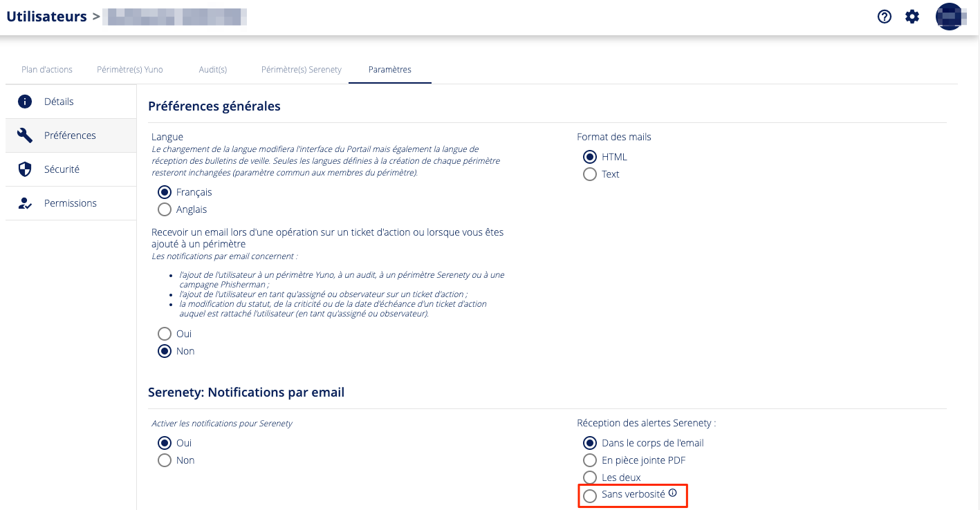Screen dimensions: 980x510
Task: Select Oui for ticket email notifications
Action: coord(165,334)
